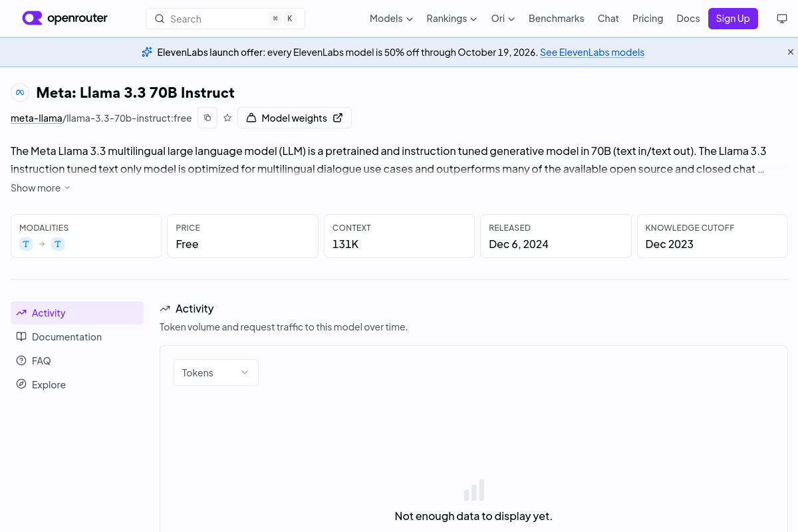Open the Chat page
Viewport: 798px width, 532px height.
point(608,19)
